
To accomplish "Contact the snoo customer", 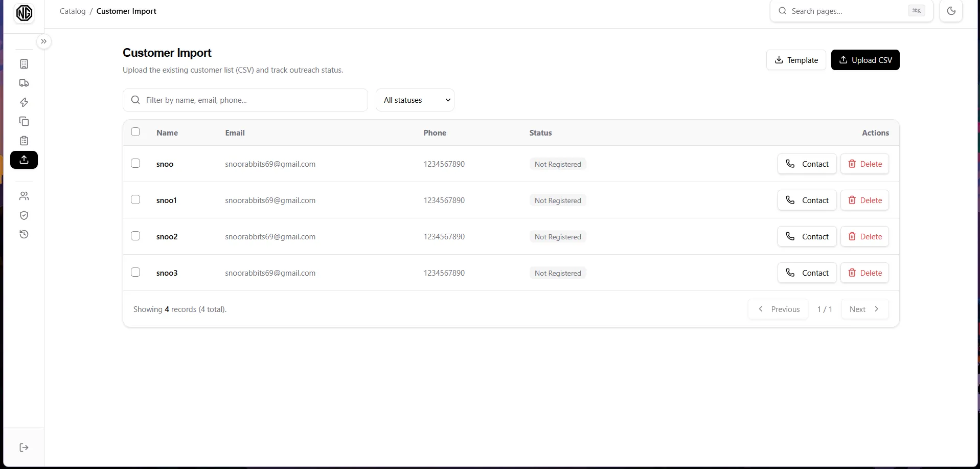I will (807, 164).
